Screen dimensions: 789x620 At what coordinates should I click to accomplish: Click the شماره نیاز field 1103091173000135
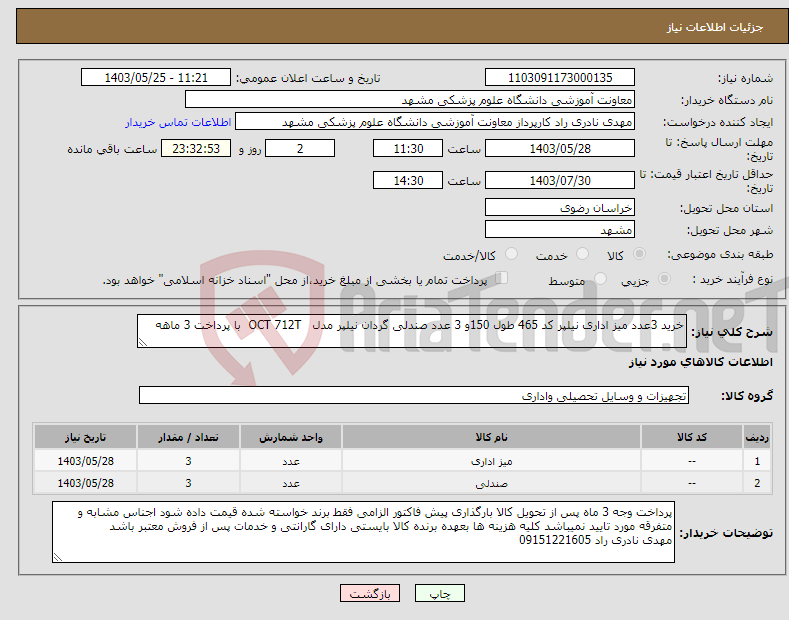[x=560, y=78]
